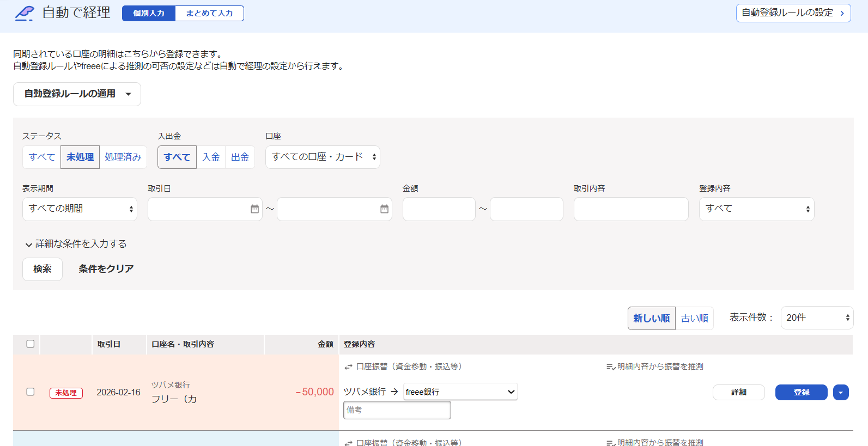The width and height of the screenshot is (868, 446).
Task: Switch to まとめて入力 tab
Action: pyautogui.click(x=210, y=13)
